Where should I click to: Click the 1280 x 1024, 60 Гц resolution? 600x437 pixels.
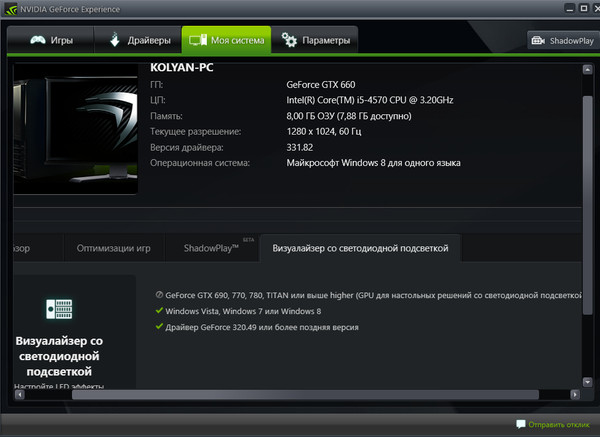[324, 132]
